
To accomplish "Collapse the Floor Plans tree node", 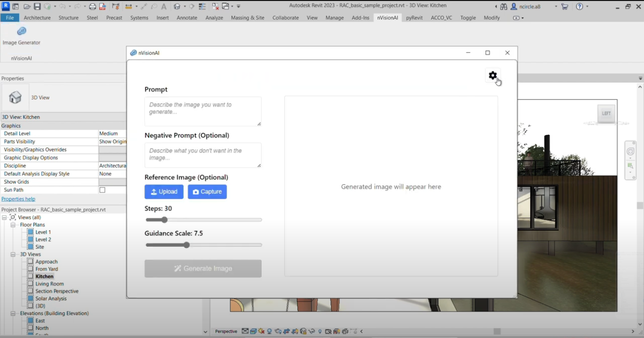I will click(13, 225).
